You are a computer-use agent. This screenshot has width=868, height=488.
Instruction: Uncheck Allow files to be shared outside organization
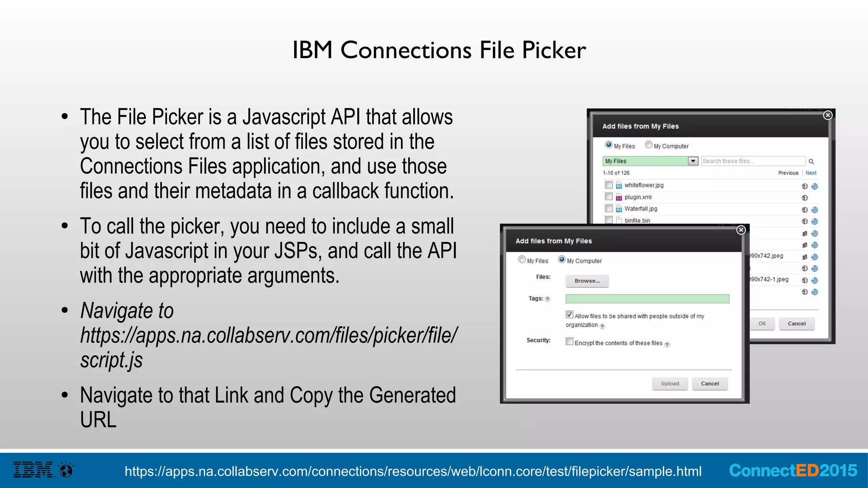(570, 314)
